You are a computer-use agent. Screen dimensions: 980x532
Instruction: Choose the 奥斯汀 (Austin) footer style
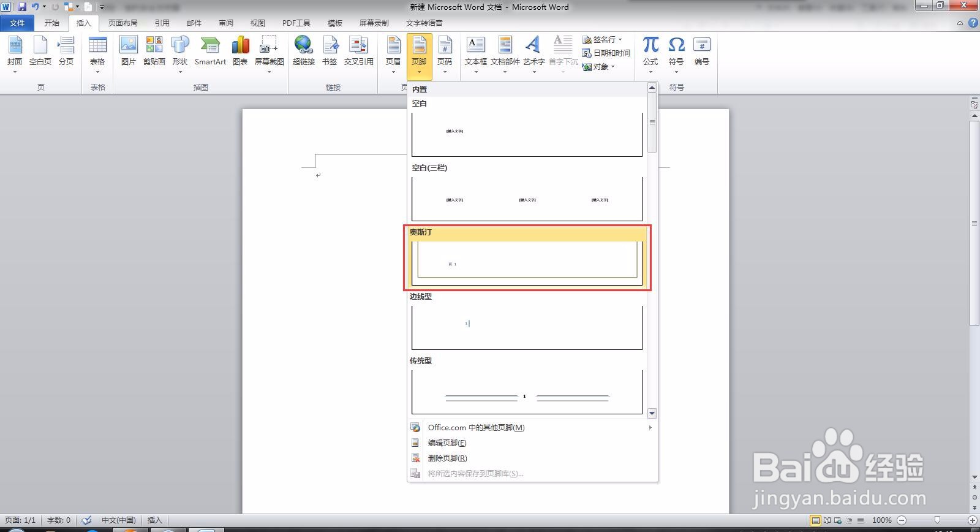[527, 257]
